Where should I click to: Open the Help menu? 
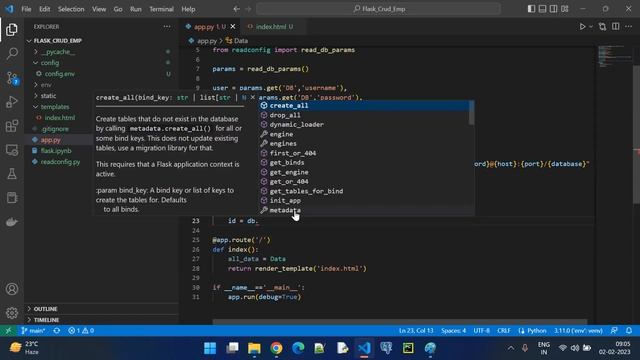click(x=188, y=9)
